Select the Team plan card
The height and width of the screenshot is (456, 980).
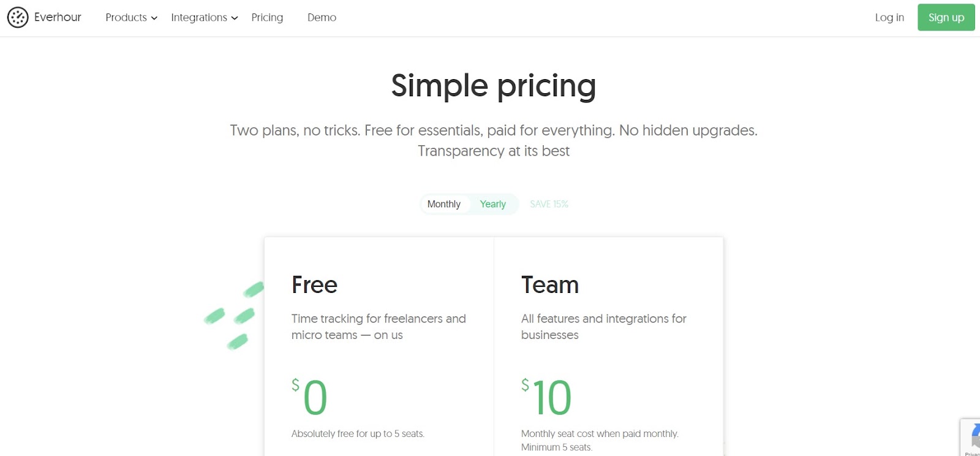pos(608,343)
